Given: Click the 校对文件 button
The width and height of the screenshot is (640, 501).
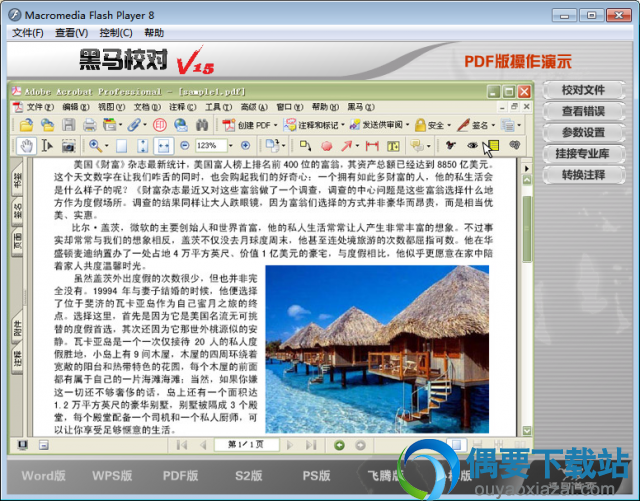Looking at the screenshot, I should click(583, 90).
